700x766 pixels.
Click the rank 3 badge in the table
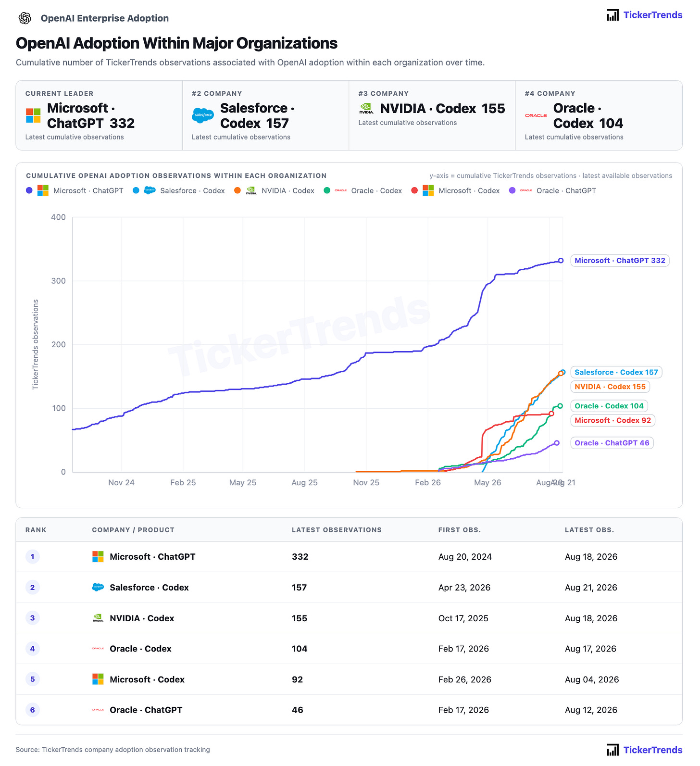pyautogui.click(x=33, y=618)
